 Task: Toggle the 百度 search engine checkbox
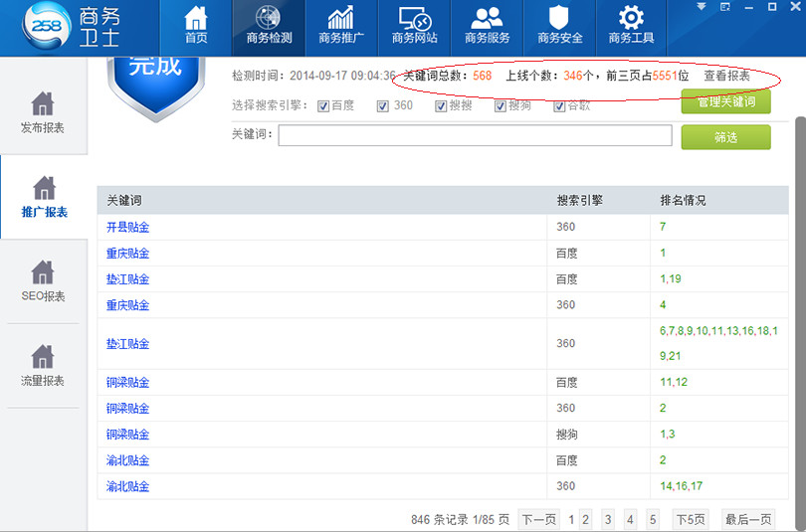322,106
